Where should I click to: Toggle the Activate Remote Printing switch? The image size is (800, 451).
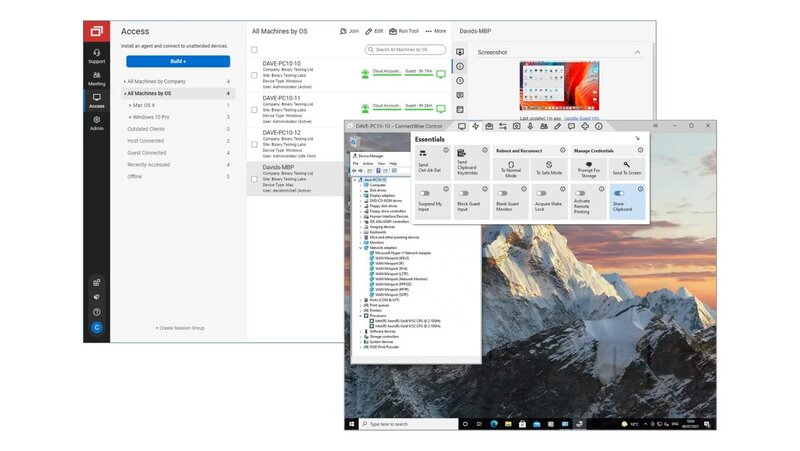580,193
